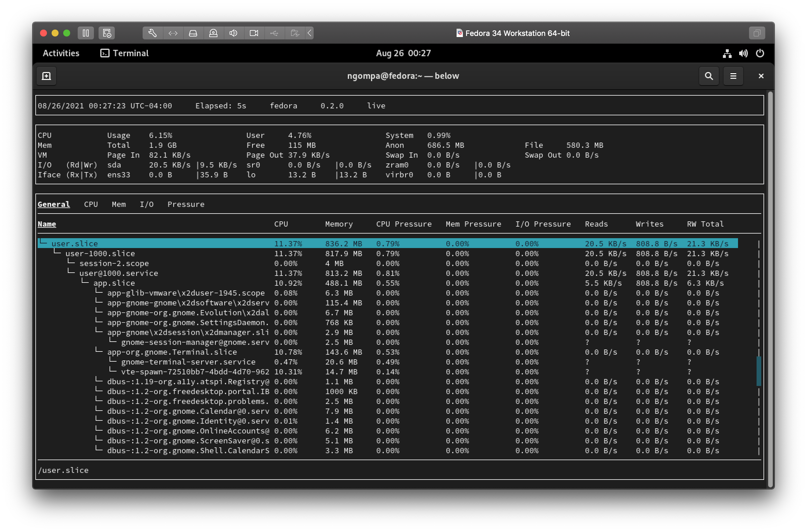Select dbus-:1.2-org.gnome.Calendar@0.serv row

pyautogui.click(x=388, y=411)
